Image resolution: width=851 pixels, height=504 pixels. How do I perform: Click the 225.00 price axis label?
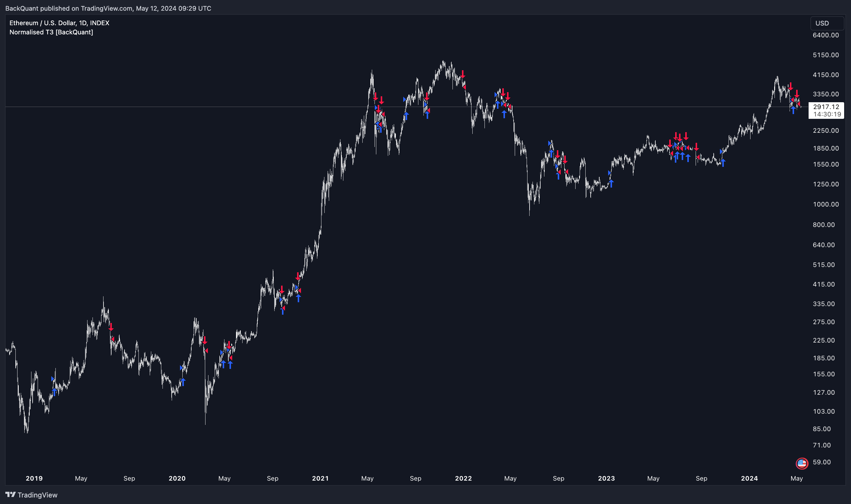tap(823, 340)
